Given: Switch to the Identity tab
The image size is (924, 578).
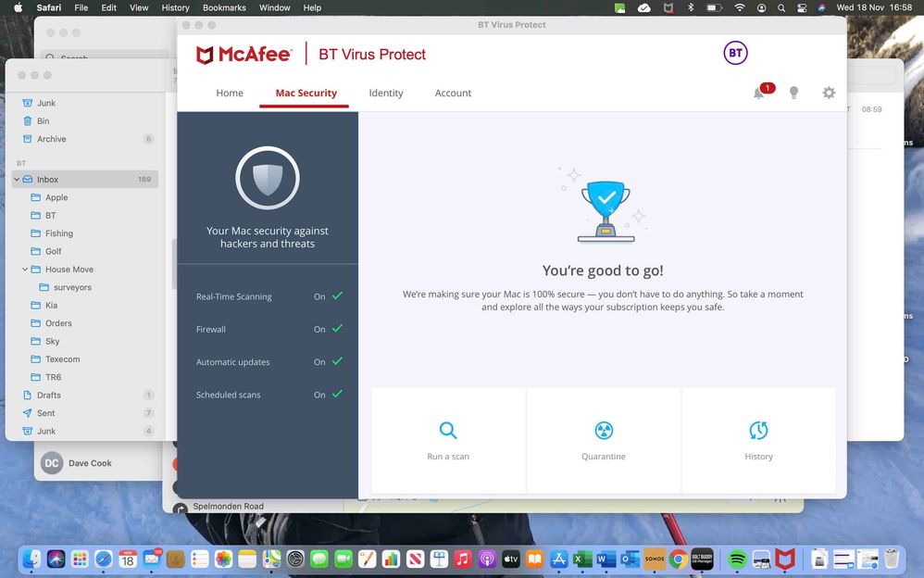Looking at the screenshot, I should (x=386, y=93).
